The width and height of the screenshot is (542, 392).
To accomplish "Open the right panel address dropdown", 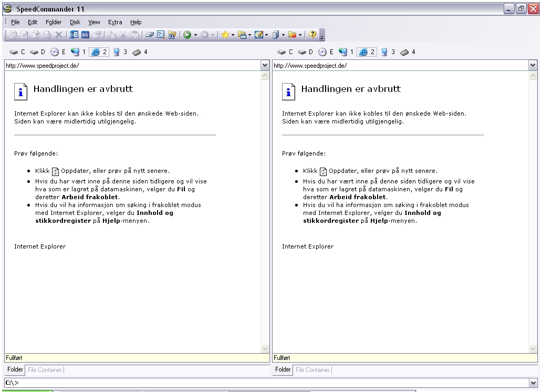I will click(x=533, y=65).
